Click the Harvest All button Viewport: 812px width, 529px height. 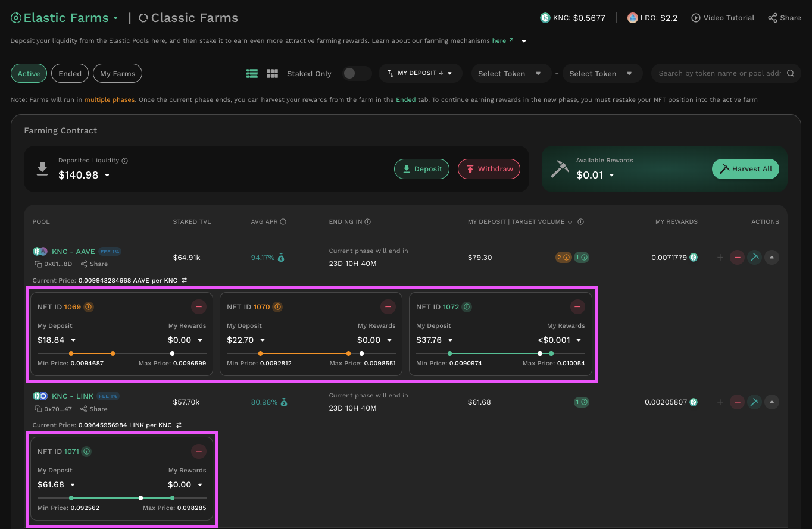(745, 169)
